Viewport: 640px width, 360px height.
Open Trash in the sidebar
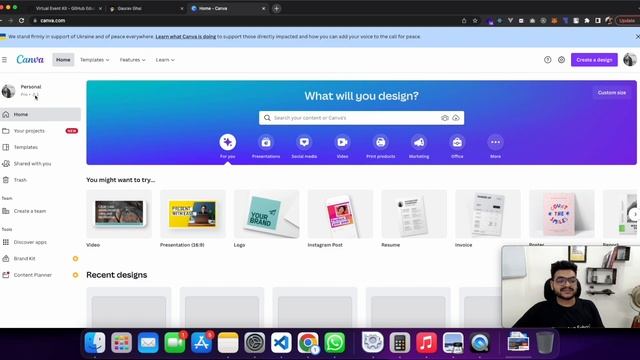40,180
